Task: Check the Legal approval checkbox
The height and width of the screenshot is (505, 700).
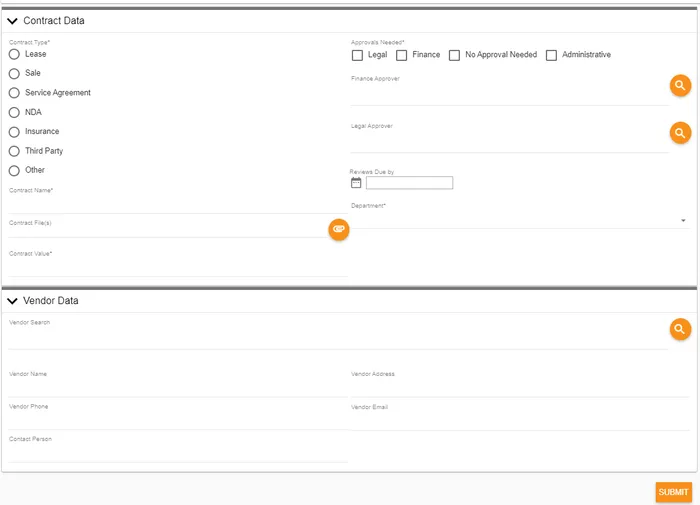Action: pos(357,55)
